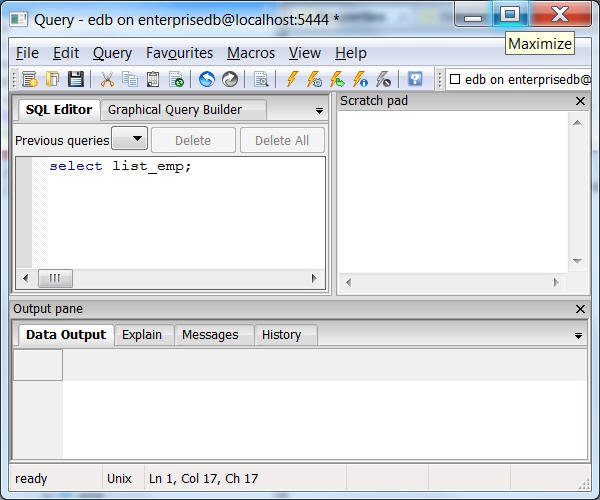Cut selected text with the scissors icon
This screenshot has height=500, width=600.
[x=107, y=80]
